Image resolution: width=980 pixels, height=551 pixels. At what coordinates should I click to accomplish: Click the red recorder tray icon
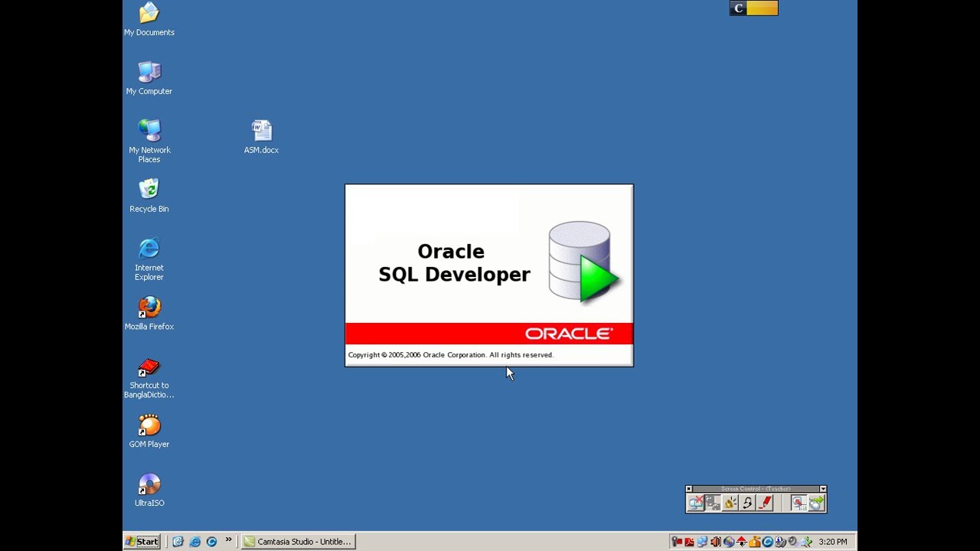coord(677,542)
